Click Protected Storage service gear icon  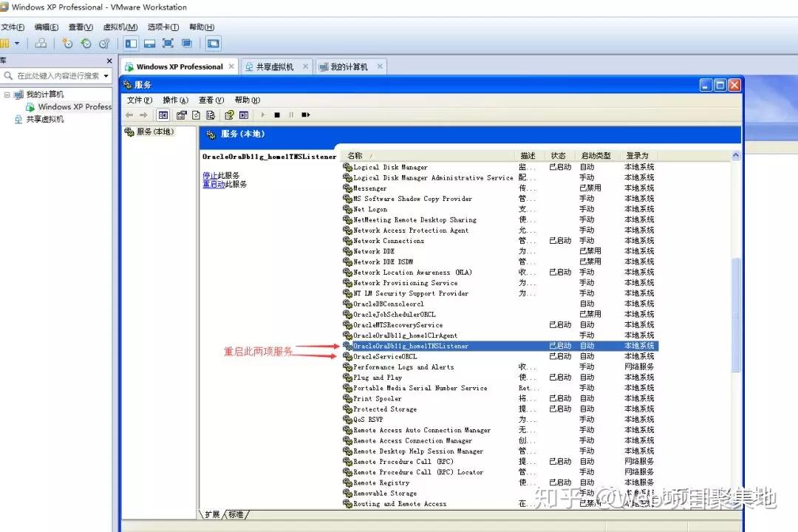click(x=347, y=409)
